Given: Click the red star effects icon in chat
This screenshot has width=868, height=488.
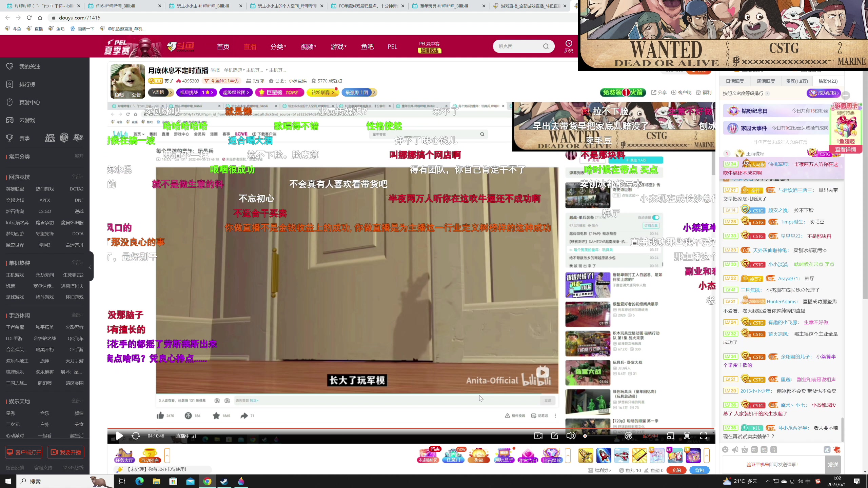Looking at the screenshot, I should click(837, 450).
